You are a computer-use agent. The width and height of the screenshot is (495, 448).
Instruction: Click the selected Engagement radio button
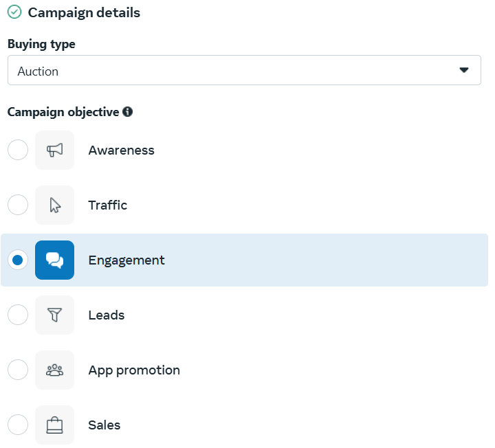coord(18,260)
